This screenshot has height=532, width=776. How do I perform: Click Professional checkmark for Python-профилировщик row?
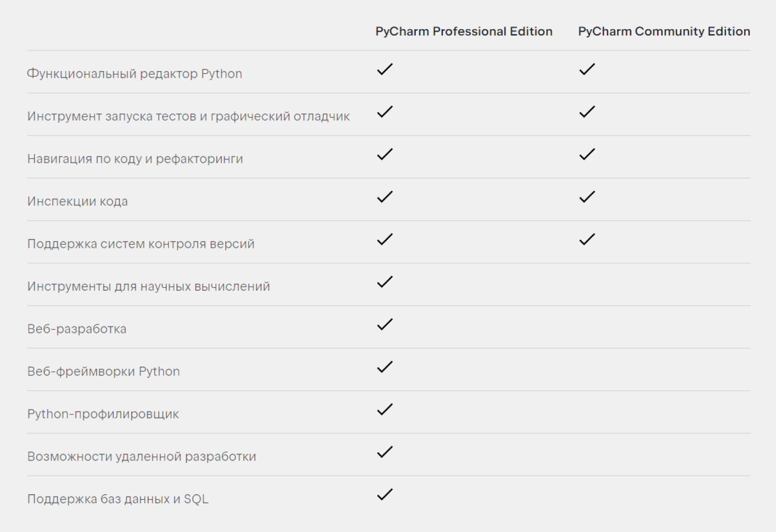tap(384, 410)
